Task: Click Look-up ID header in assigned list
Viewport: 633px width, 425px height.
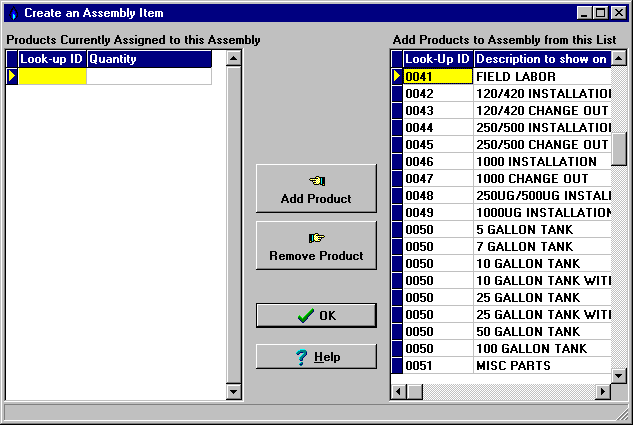Action: tap(52, 59)
